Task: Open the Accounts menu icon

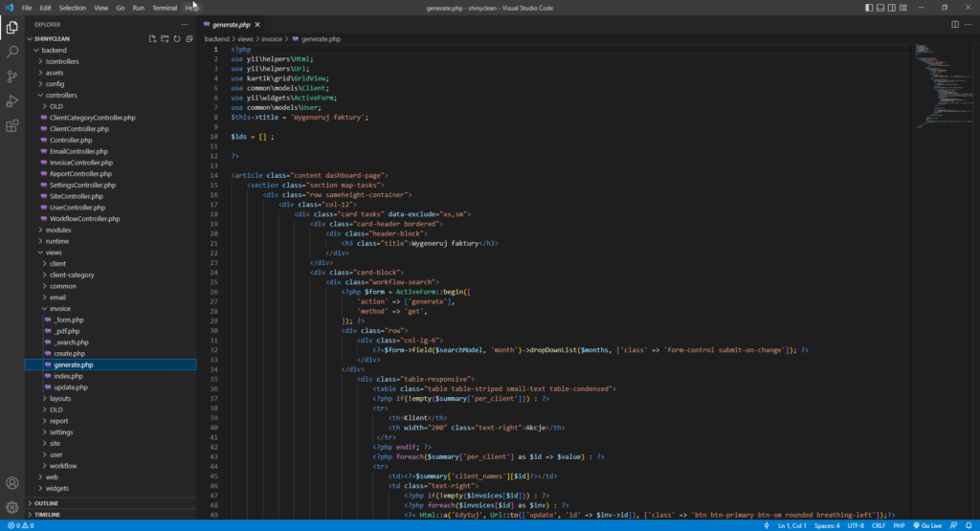Action: coord(11,483)
